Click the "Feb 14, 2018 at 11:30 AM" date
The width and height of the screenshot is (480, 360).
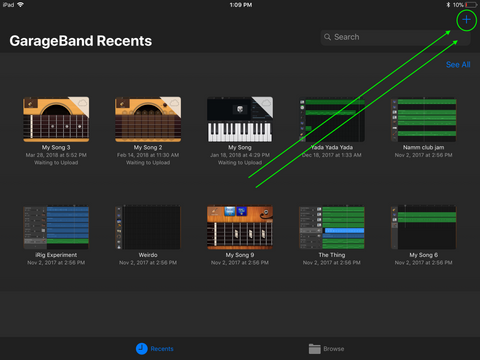point(148,155)
